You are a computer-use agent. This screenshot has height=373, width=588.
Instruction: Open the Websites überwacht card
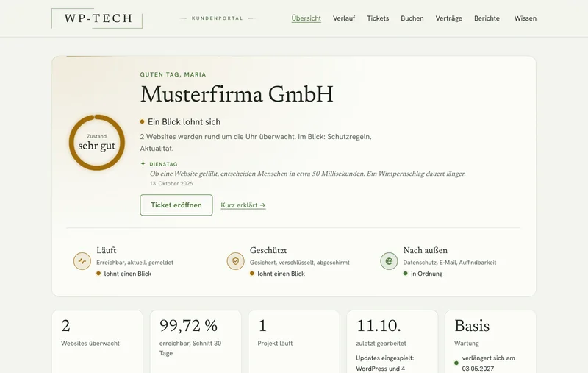(x=98, y=341)
